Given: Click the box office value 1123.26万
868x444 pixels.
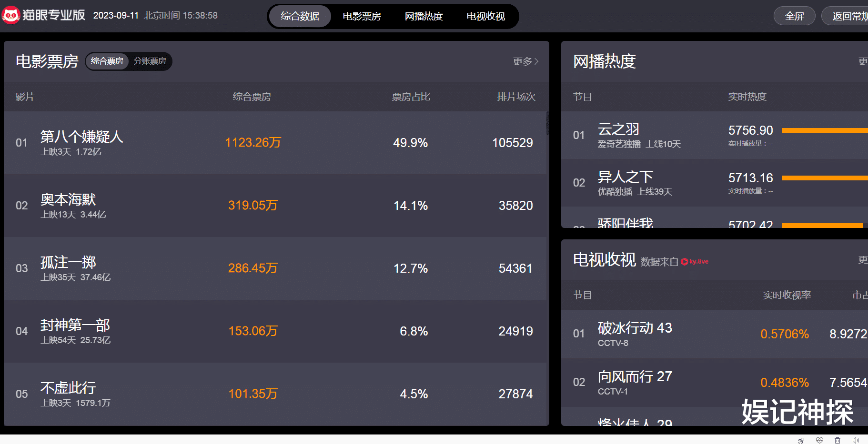Looking at the screenshot, I should point(253,143).
